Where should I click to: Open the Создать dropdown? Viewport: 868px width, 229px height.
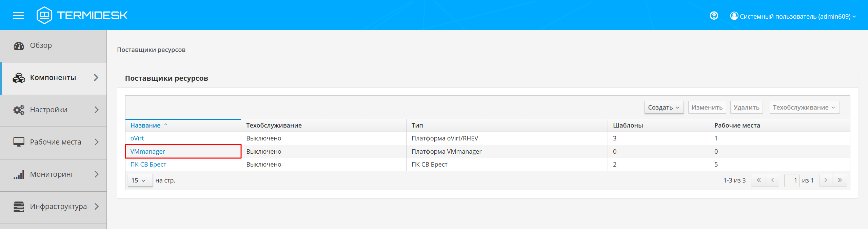[664, 108]
